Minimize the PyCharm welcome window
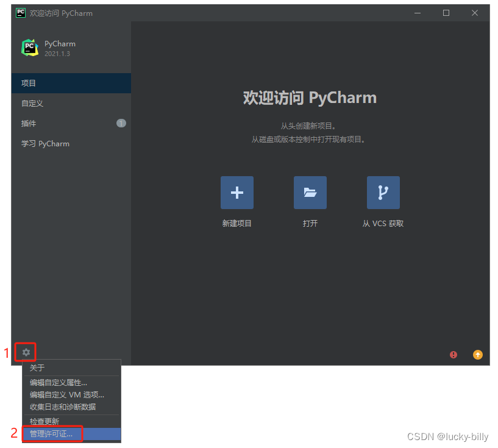Screen dimensions: 498x448 point(418,13)
